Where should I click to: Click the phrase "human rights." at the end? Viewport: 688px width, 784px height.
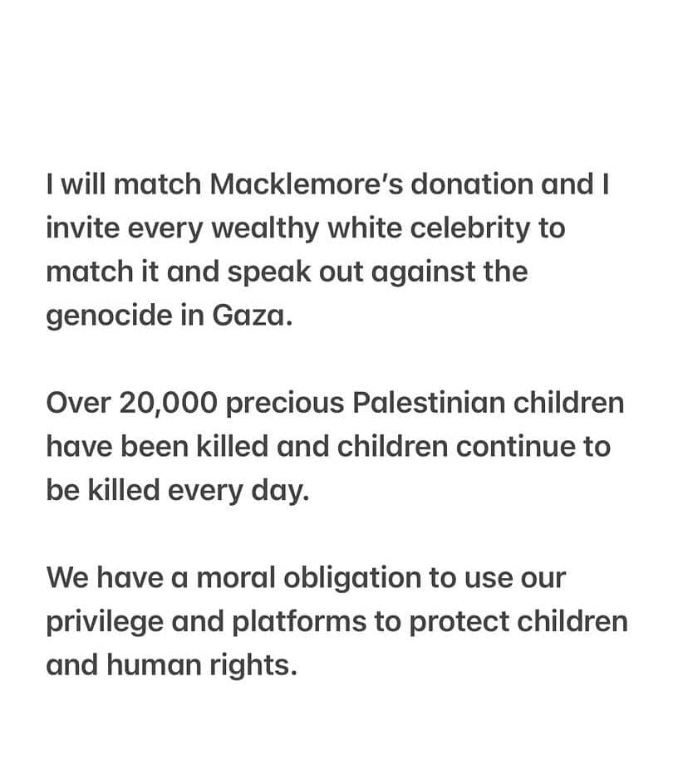[x=202, y=667]
